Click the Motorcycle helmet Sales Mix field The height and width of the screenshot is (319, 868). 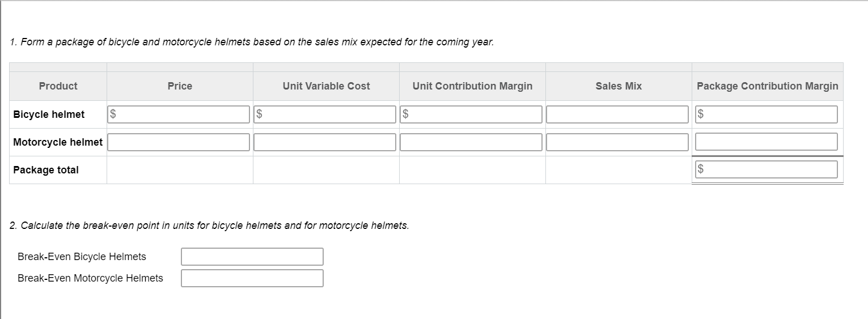coord(617,142)
